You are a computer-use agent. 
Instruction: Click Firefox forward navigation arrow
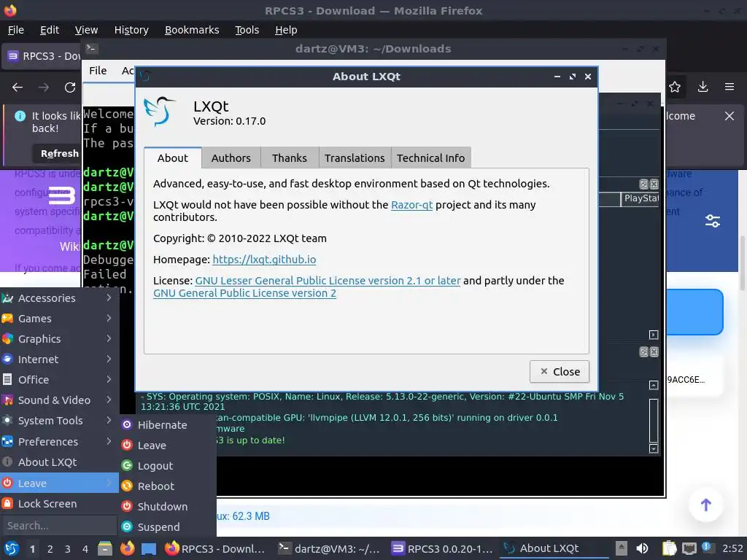coord(44,87)
